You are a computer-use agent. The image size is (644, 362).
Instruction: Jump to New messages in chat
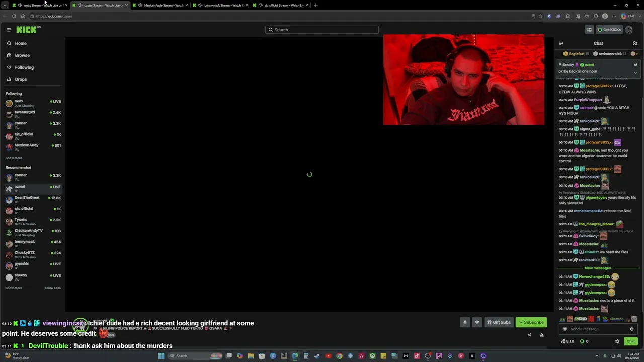click(x=598, y=268)
